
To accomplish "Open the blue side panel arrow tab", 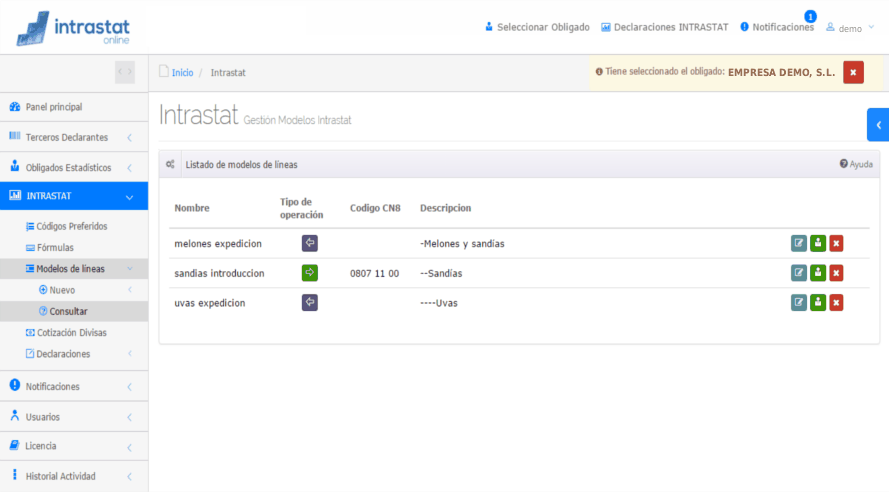I will tap(878, 125).
